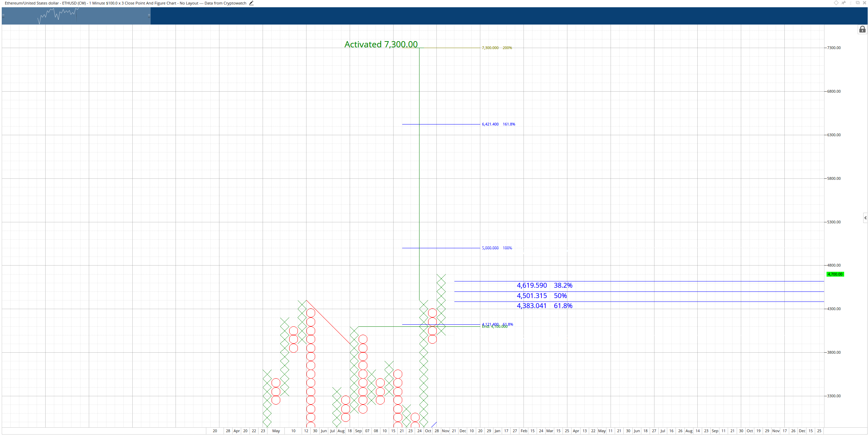This screenshot has width=868, height=436.
Task: Click the 6800.00 price axis label
Action: 834,91
